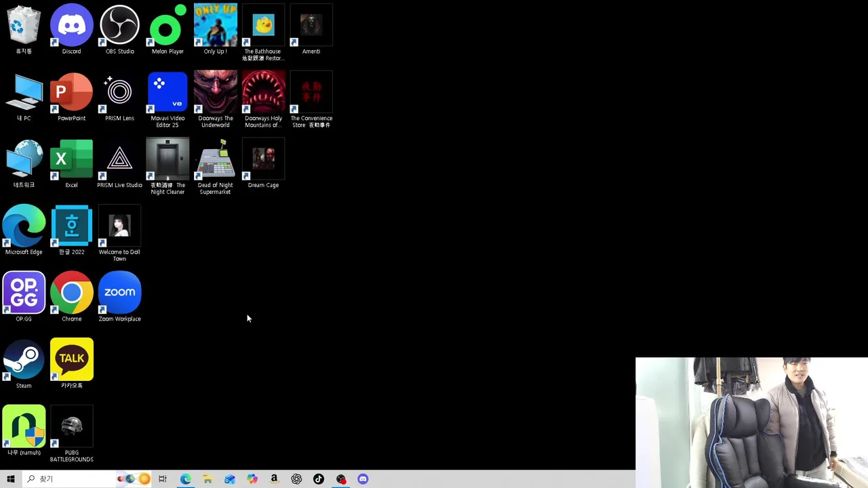
Task: Open the Recycle Bin desktop icon
Action: 24,30
